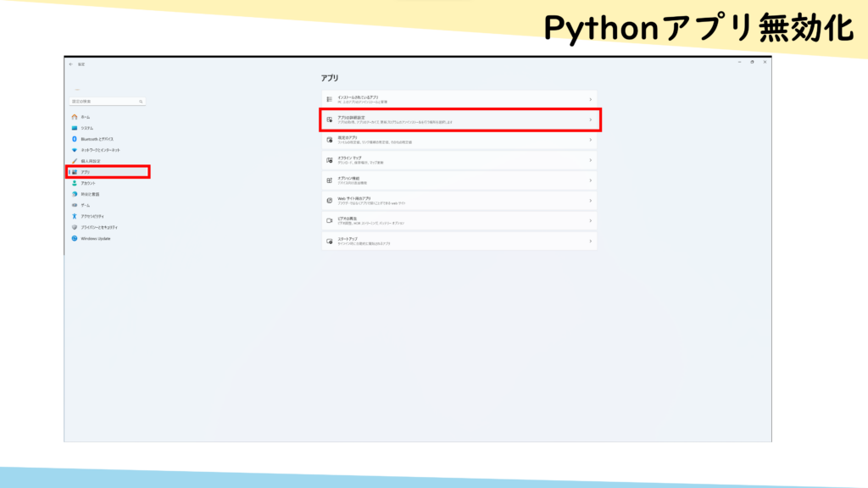Click the アプリ label in the sidebar
This screenshot has height=488, width=868.
pyautogui.click(x=86, y=172)
